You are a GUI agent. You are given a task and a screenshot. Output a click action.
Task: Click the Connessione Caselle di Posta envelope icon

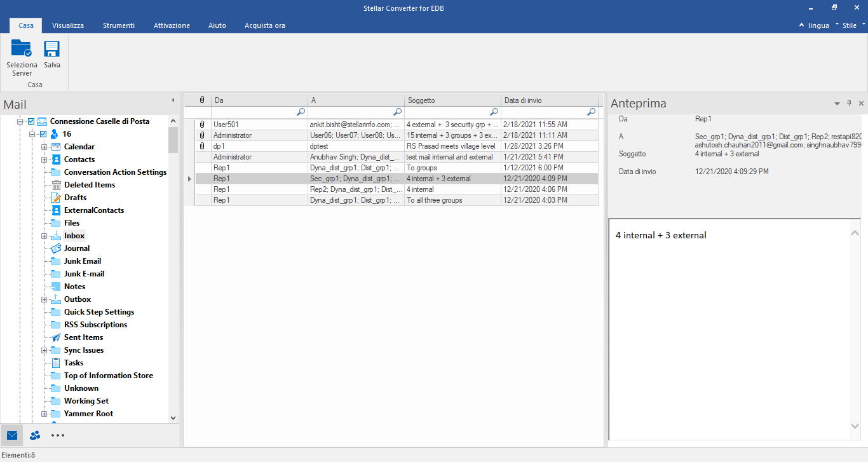[x=42, y=121]
